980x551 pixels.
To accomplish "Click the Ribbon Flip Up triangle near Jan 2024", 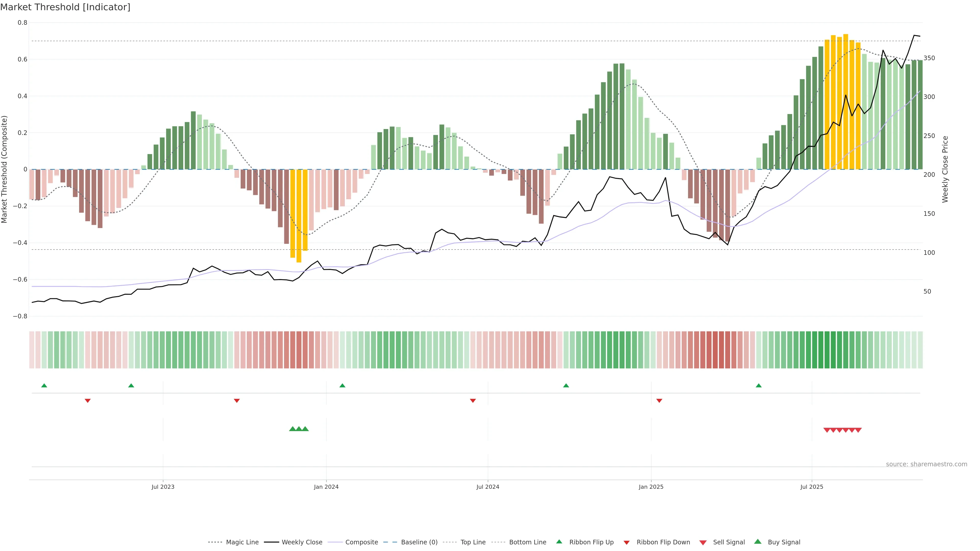I will 342,386.
